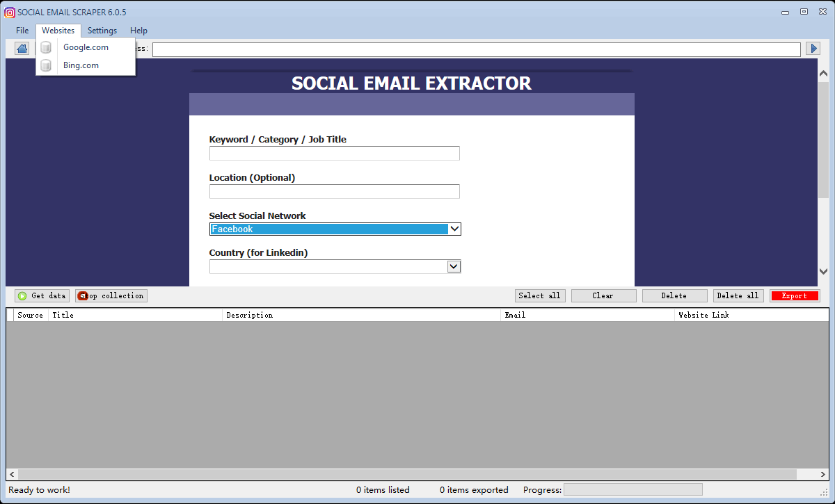Click the web panel scrollbar down arrow

[823, 271]
